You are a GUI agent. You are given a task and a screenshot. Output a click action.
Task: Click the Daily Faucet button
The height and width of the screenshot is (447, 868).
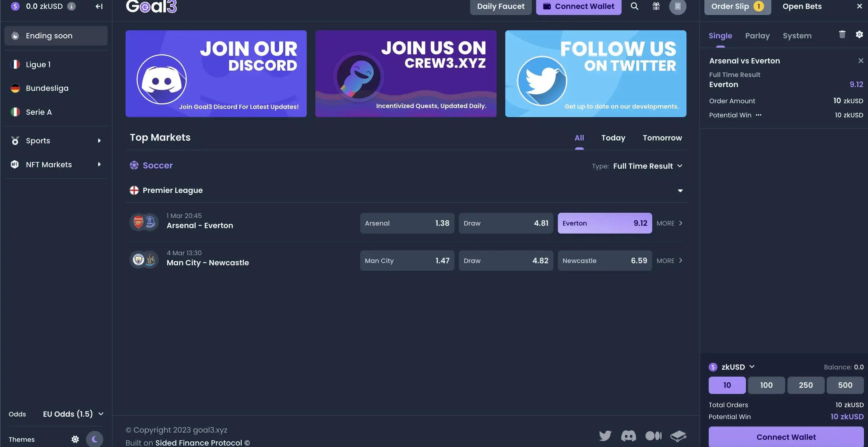tap(500, 6)
